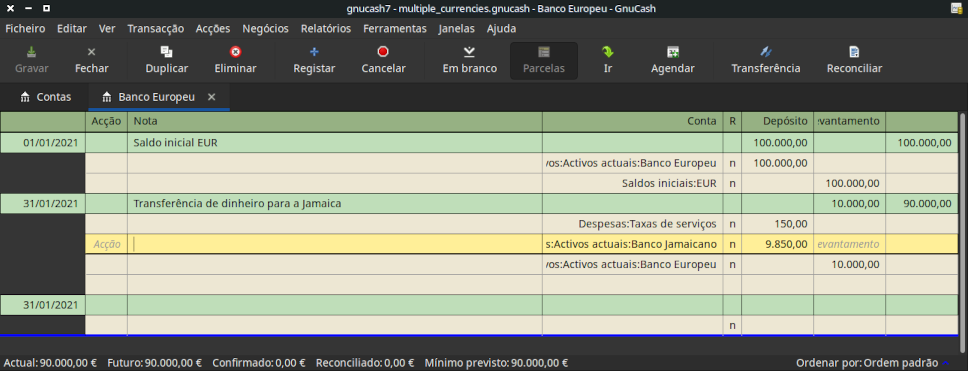The width and height of the screenshot is (968, 371).
Task: Select date 01/01/2021 cell
Action: pos(43,143)
